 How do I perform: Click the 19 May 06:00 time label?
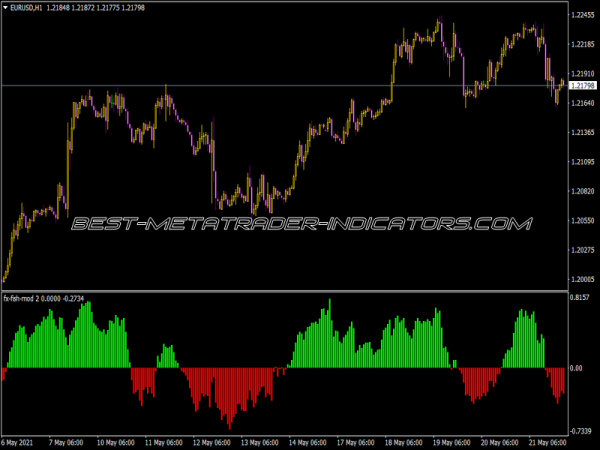click(x=451, y=443)
